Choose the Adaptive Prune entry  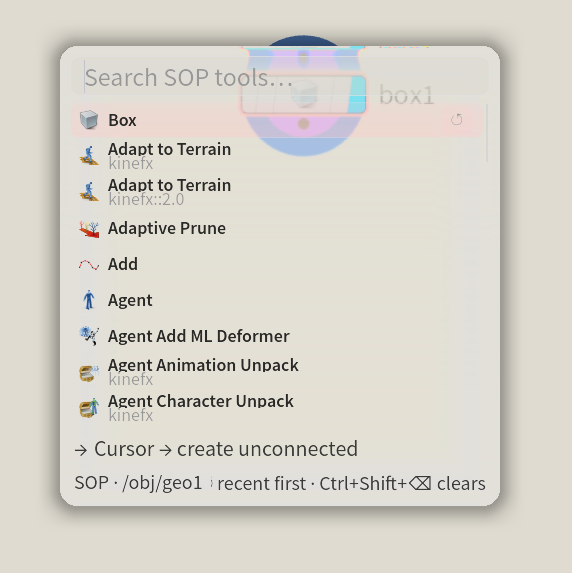(x=277, y=228)
